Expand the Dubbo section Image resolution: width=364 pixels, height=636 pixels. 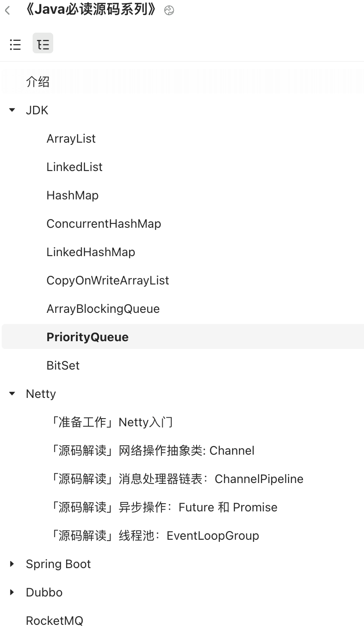(x=12, y=592)
